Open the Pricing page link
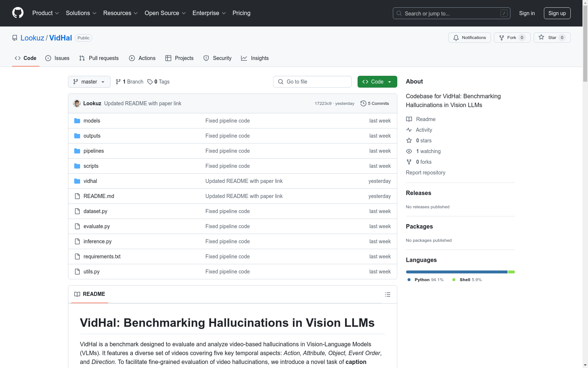Viewport: 588px width, 368px height. [241, 13]
